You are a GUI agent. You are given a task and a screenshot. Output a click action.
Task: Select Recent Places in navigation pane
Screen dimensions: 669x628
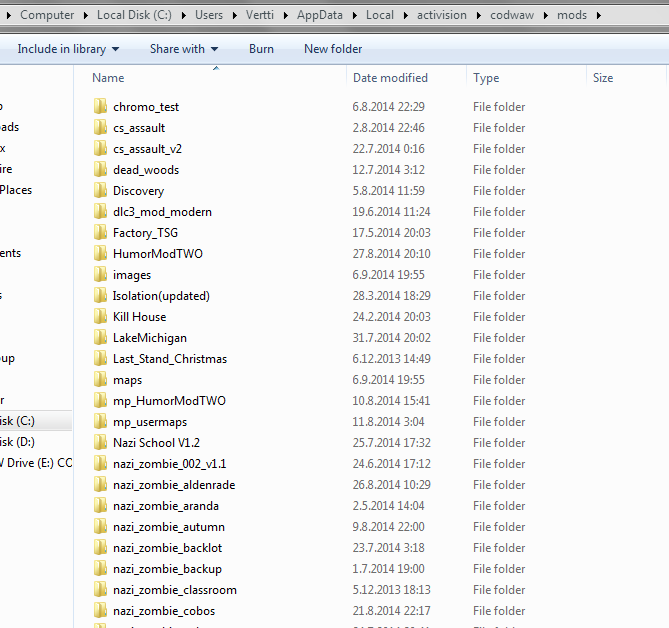pyautogui.click(x=16, y=190)
